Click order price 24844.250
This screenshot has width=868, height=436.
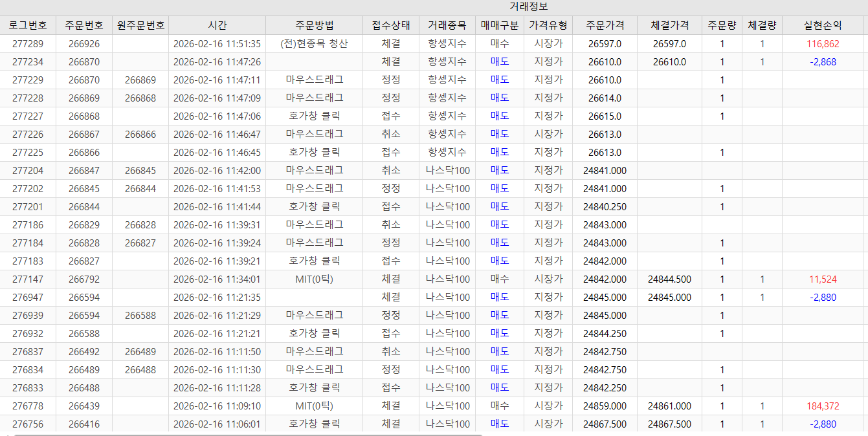click(605, 334)
